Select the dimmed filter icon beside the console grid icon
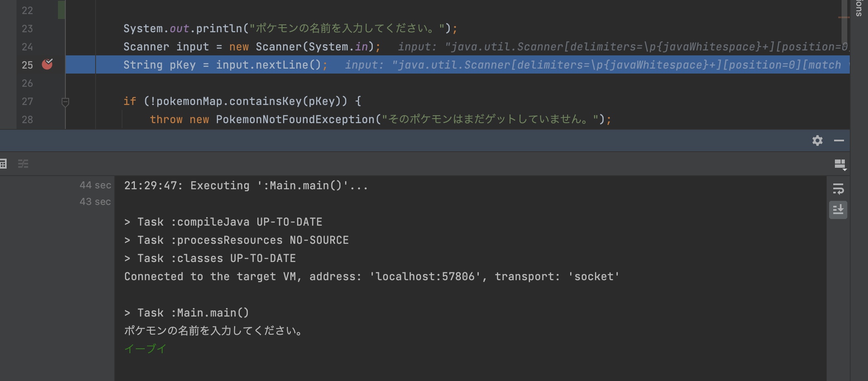The image size is (868, 381). (23, 164)
